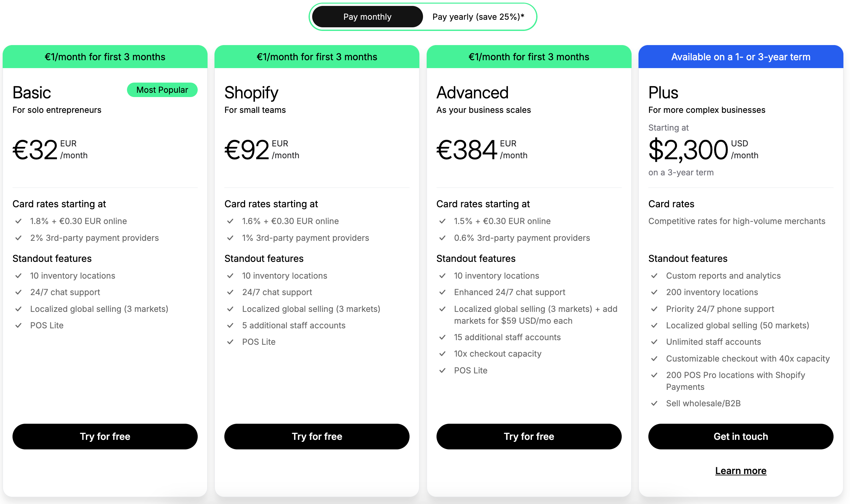Click "Try for free" under the Basic plan
This screenshot has width=850, height=504.
(105, 437)
